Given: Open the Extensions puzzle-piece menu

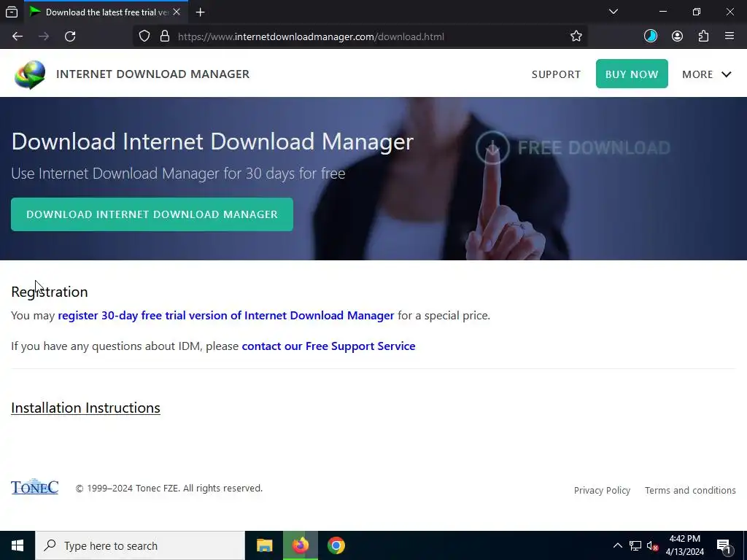Looking at the screenshot, I should coord(703,36).
